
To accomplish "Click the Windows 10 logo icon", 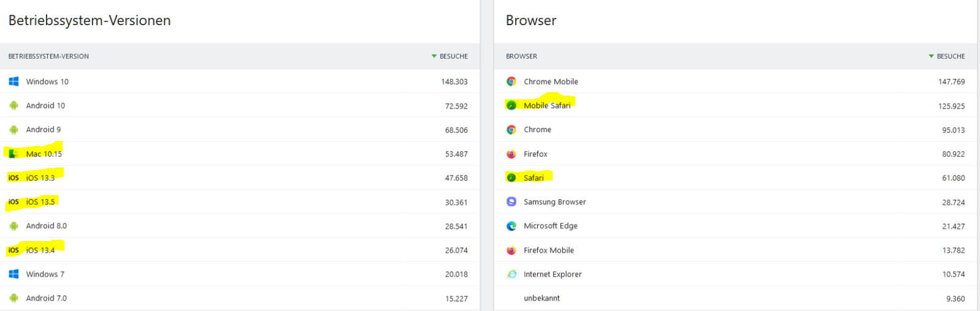I will pos(13,82).
